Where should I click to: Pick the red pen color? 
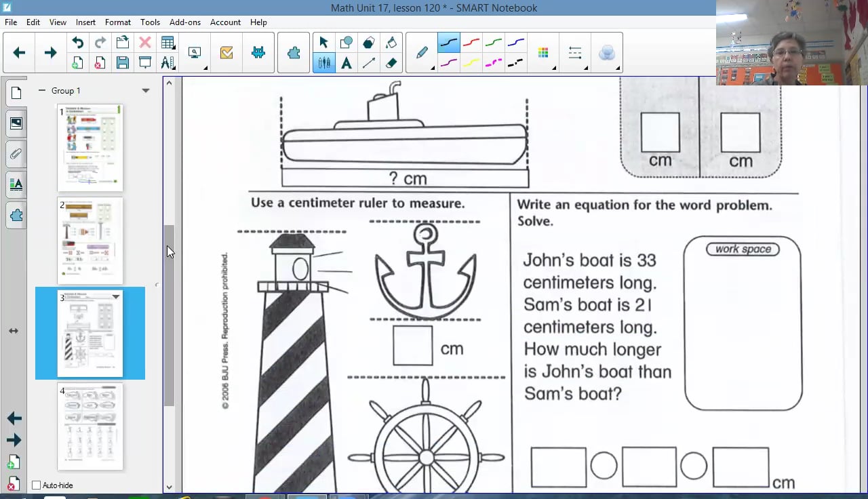tap(471, 43)
